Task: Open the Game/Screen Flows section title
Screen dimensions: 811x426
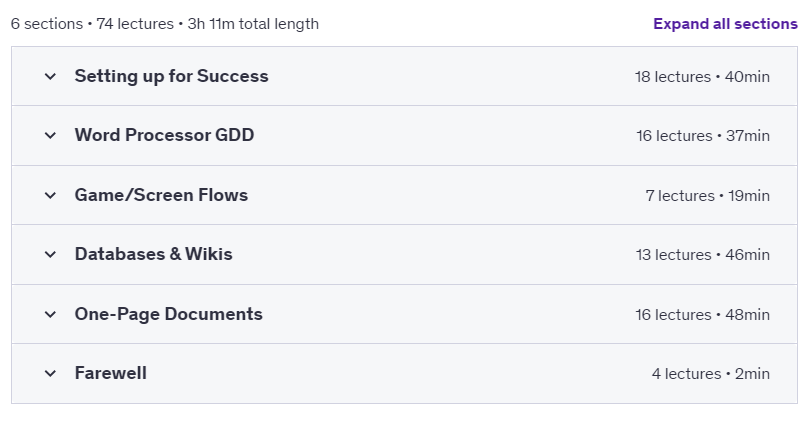Action: click(x=161, y=195)
